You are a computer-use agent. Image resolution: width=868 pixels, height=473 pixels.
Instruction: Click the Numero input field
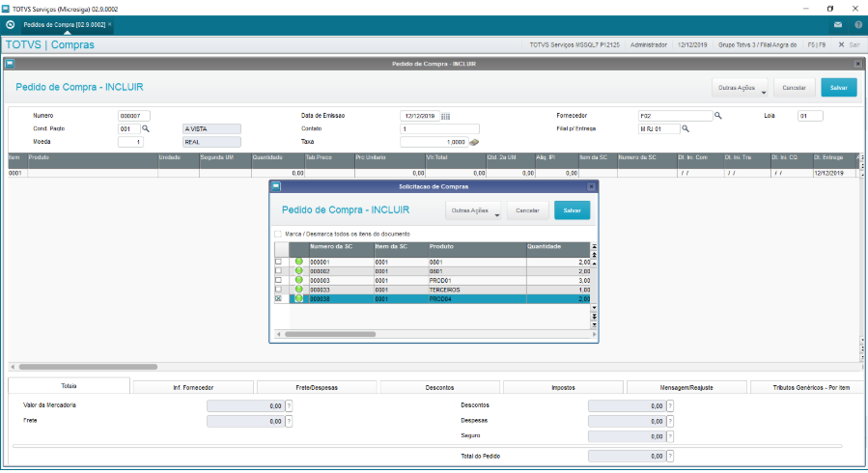[x=134, y=116]
